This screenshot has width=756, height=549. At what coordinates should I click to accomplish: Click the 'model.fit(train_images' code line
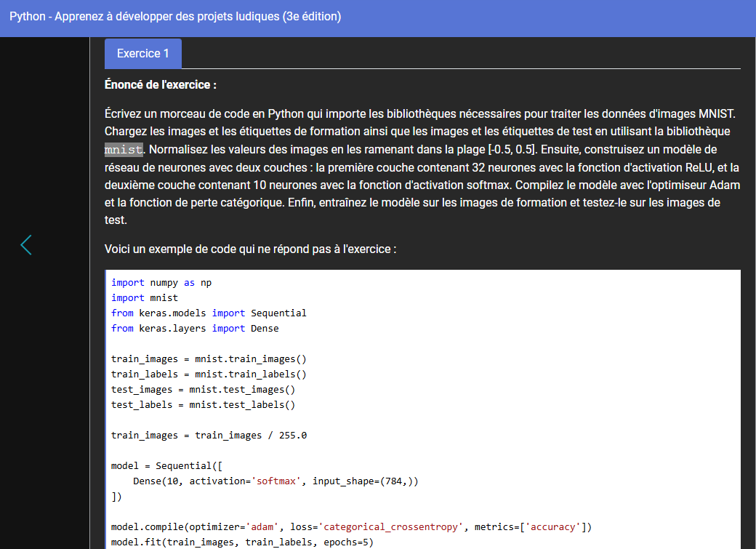242,542
